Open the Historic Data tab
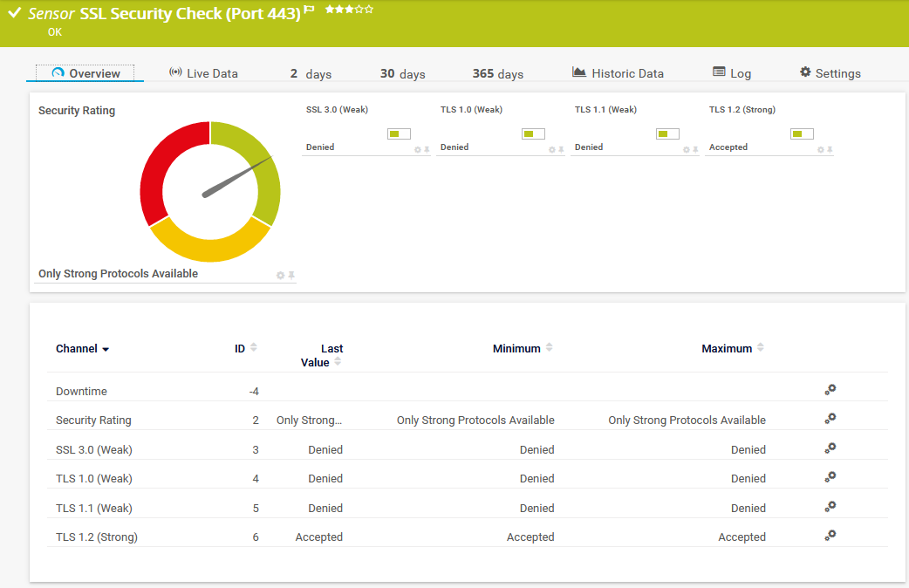Image resolution: width=909 pixels, height=588 pixels. pyautogui.click(x=618, y=73)
